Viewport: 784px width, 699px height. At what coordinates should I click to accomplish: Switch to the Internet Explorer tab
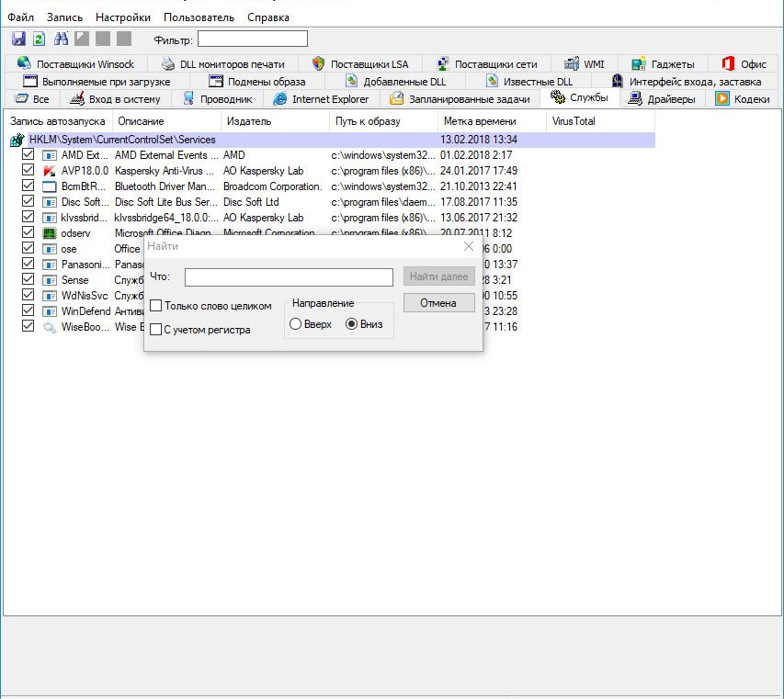(321, 99)
